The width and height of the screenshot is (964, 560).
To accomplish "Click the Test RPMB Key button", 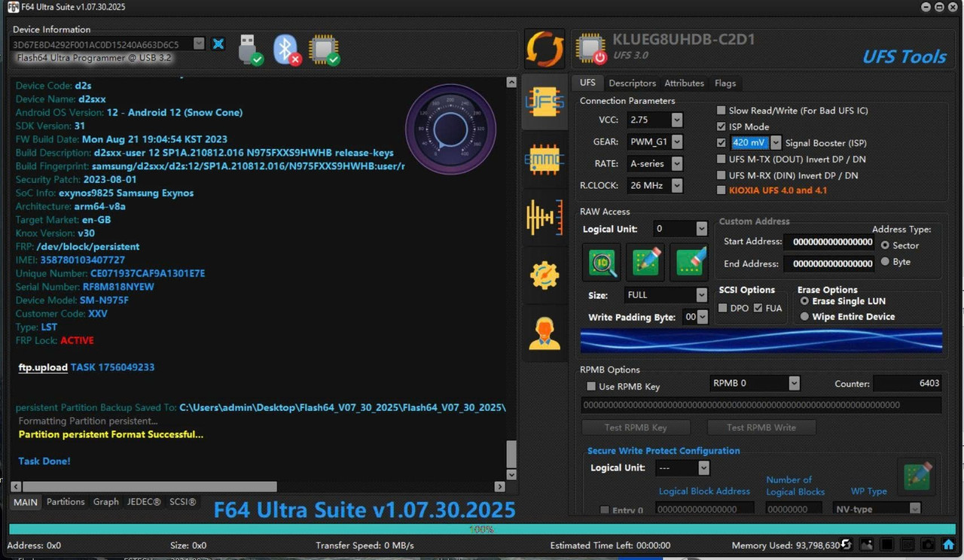I will coord(636,427).
